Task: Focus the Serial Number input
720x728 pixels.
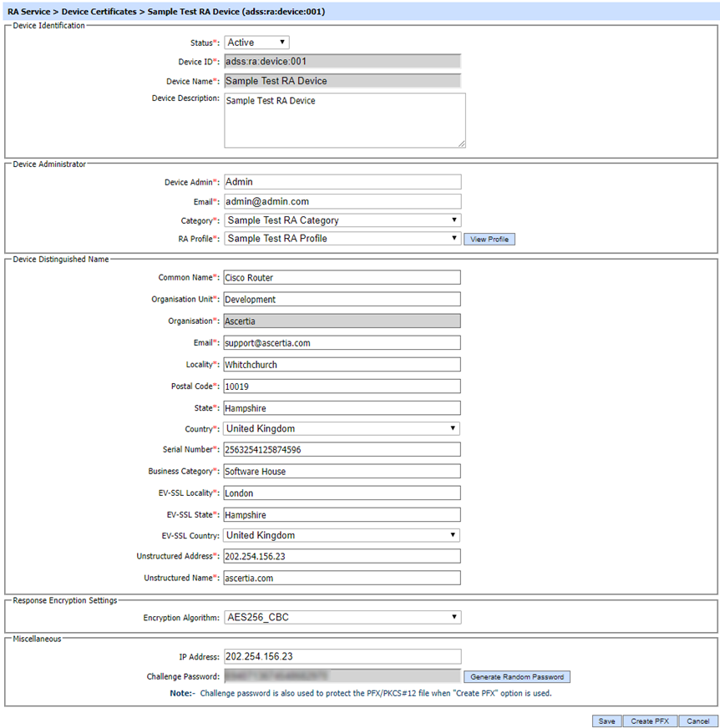Action: click(x=342, y=450)
